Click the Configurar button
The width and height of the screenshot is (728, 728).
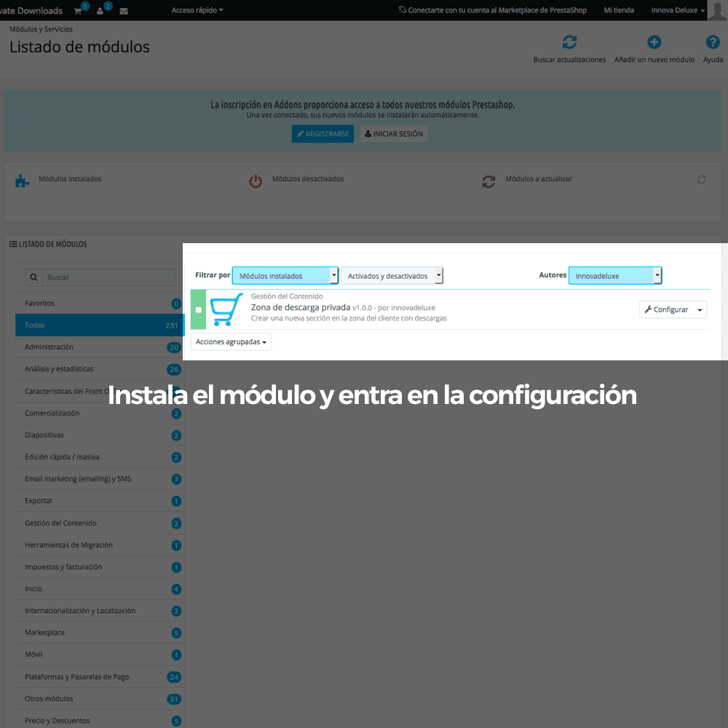click(x=666, y=309)
